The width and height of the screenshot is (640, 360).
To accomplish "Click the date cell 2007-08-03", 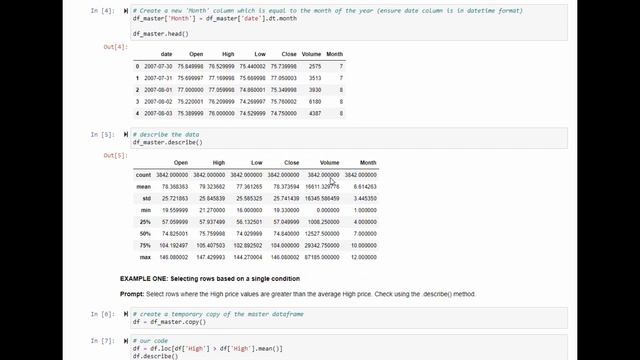I will coord(158,113).
